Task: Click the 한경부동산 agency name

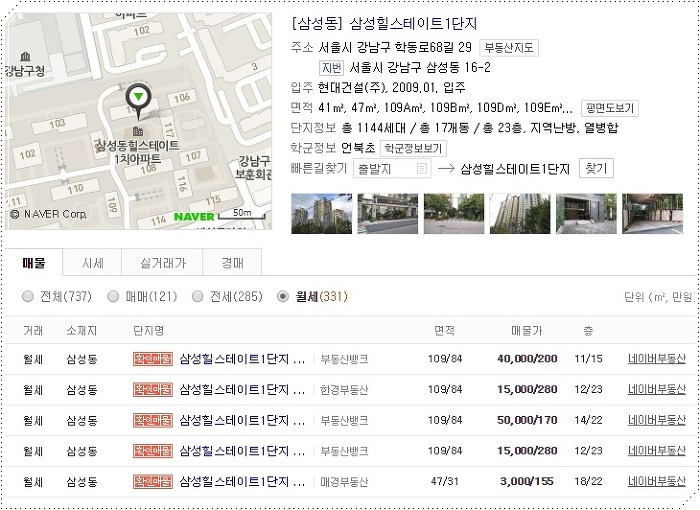Action: click(344, 390)
